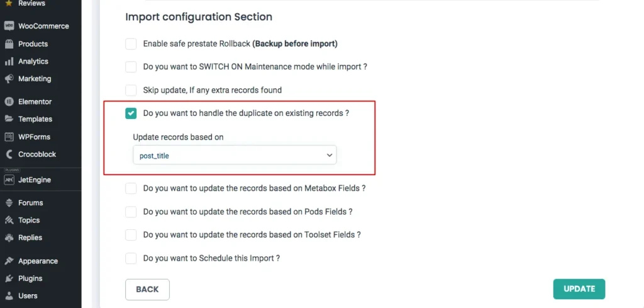Click the Marketing megaphone icon
644x308 pixels.
click(x=9, y=79)
